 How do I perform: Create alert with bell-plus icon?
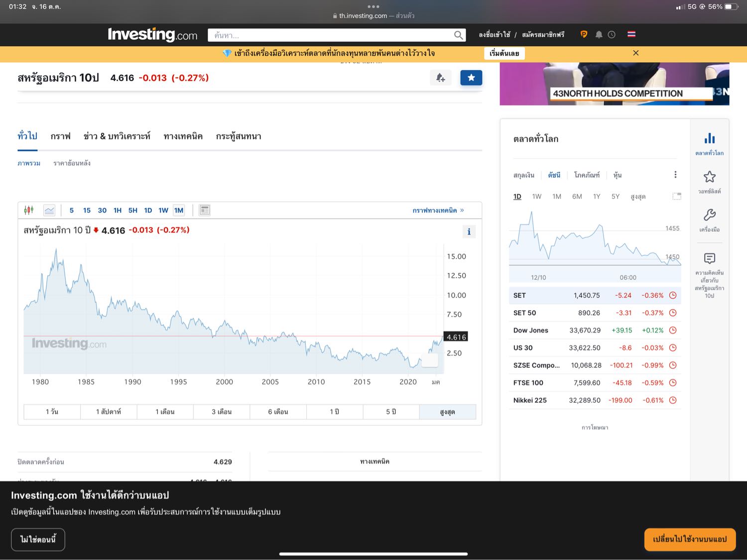pyautogui.click(x=440, y=78)
